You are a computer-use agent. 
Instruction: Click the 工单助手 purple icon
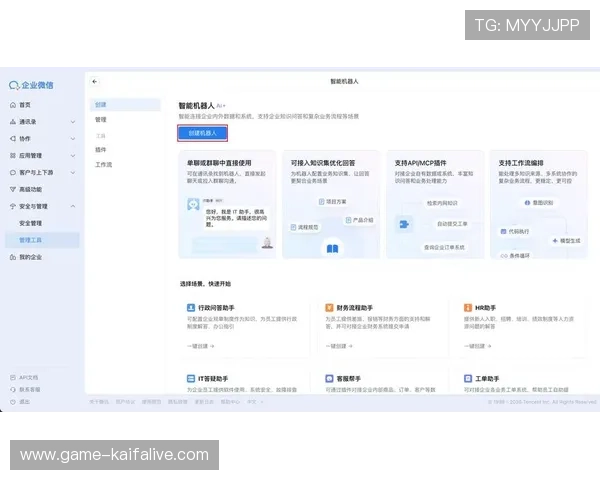tap(468, 379)
